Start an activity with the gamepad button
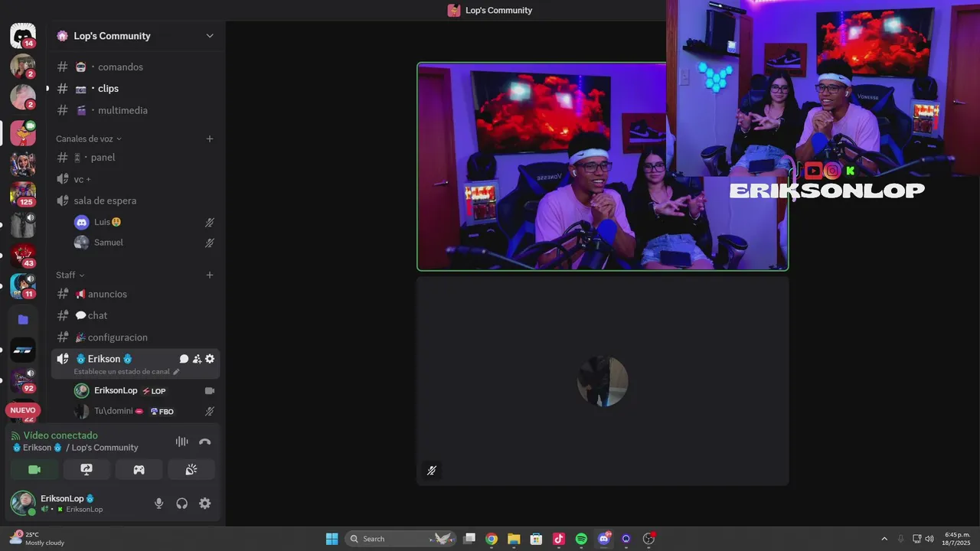 click(139, 470)
